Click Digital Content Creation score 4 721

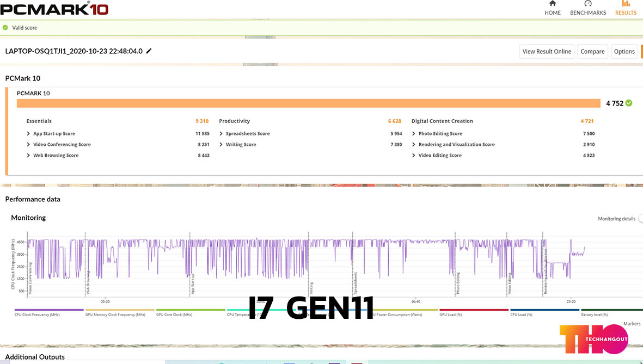587,121
